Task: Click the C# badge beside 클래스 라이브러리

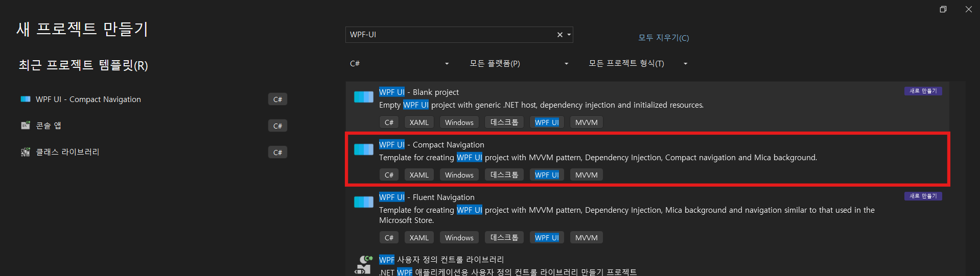Action: coord(277,153)
